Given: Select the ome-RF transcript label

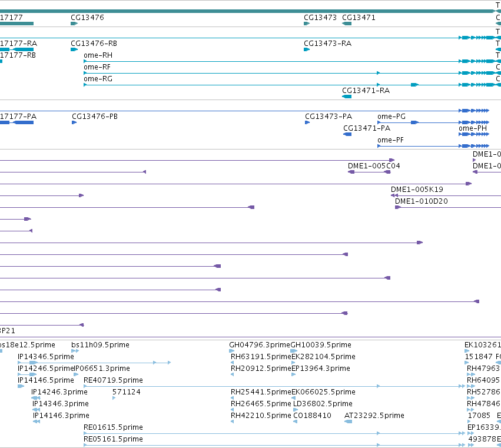Looking at the screenshot, I should [97, 67].
